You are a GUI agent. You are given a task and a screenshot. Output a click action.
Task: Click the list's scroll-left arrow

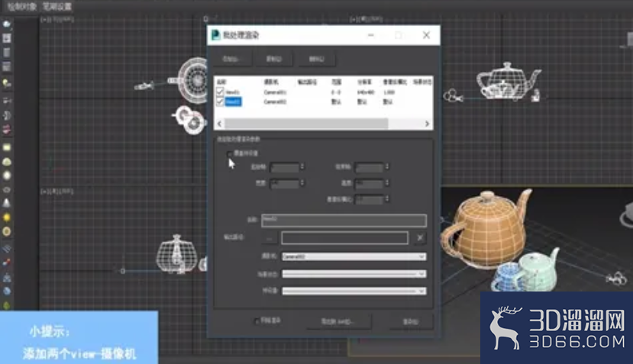[x=220, y=124]
